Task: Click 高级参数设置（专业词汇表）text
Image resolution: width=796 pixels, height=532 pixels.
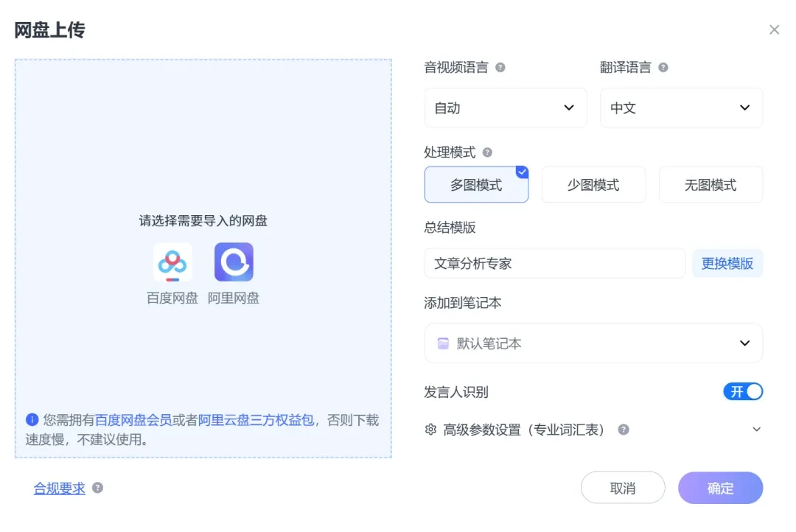Action: [524, 430]
